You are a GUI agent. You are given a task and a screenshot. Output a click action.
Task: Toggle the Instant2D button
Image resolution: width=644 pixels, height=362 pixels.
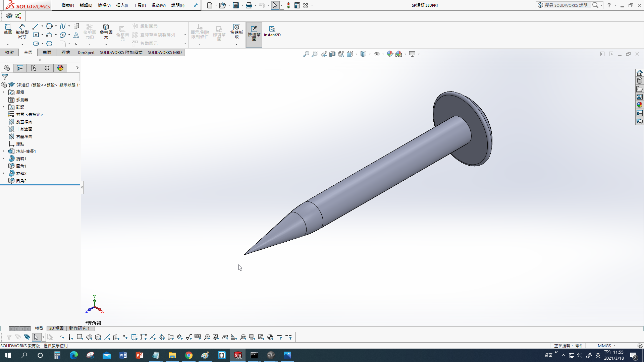coord(272,31)
